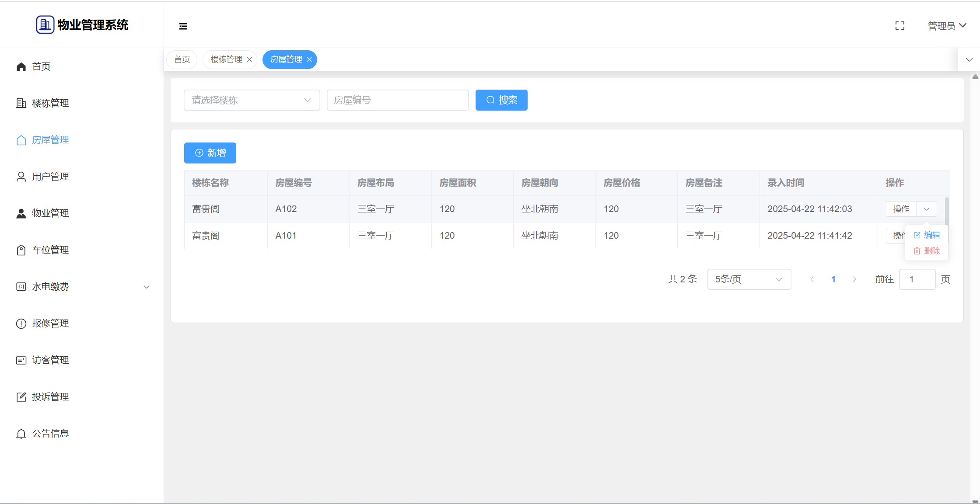Choose 删除 from the action menu
The image size is (980, 504).
click(927, 251)
